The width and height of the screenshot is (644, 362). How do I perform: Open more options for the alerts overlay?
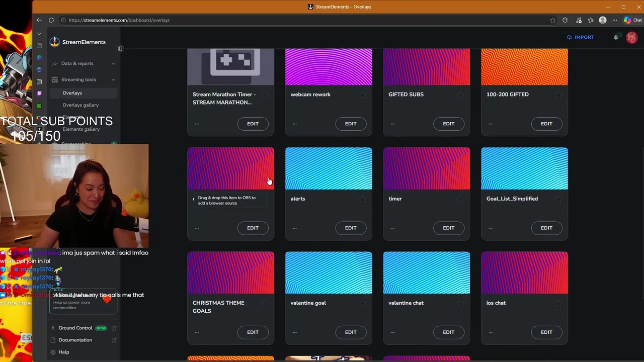tap(295, 228)
